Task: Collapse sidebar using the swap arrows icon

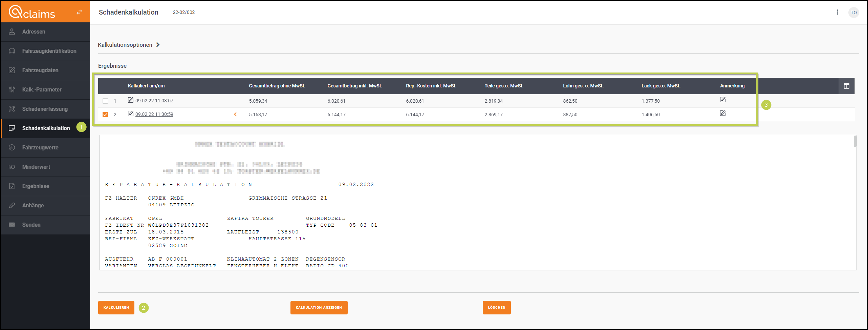Action: pyautogui.click(x=79, y=12)
